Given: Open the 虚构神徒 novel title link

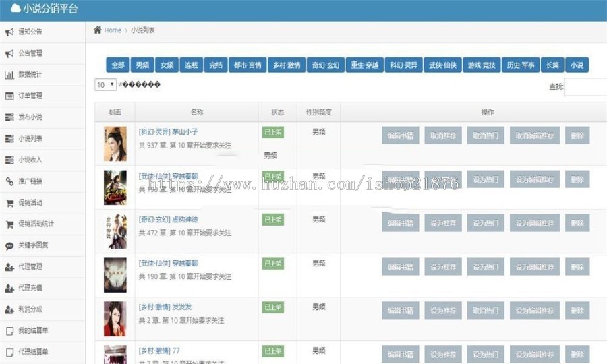Looking at the screenshot, I should tap(185, 219).
